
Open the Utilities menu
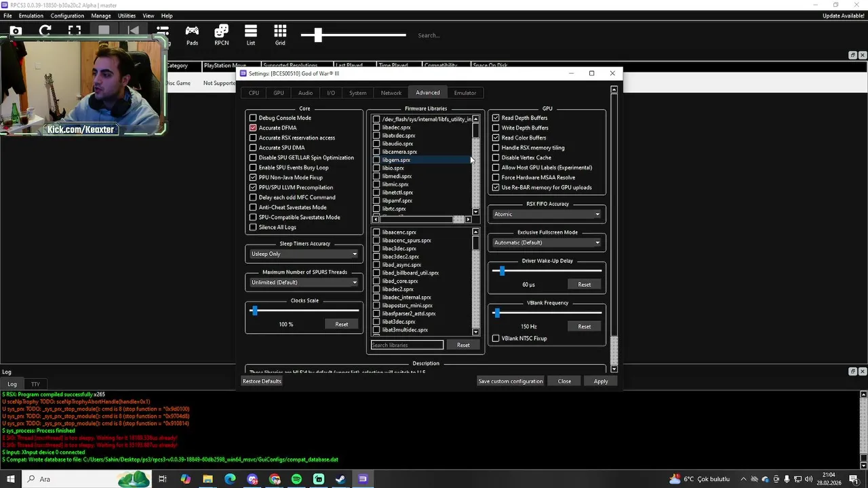[127, 16]
